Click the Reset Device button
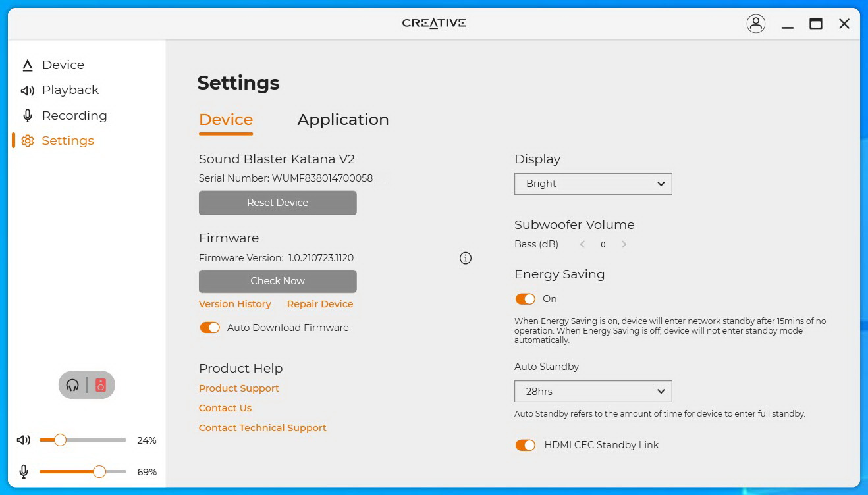Viewport: 868px width, 495px height. pos(278,203)
